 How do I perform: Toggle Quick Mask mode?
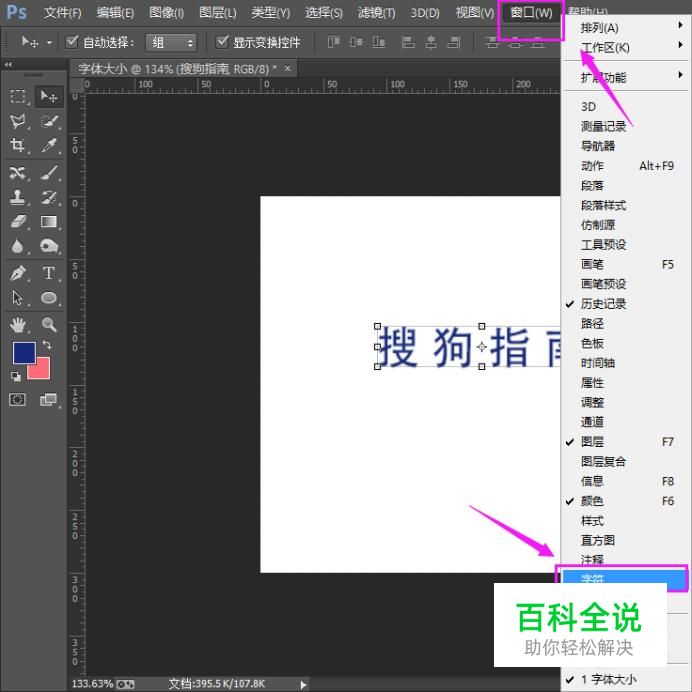point(18,400)
